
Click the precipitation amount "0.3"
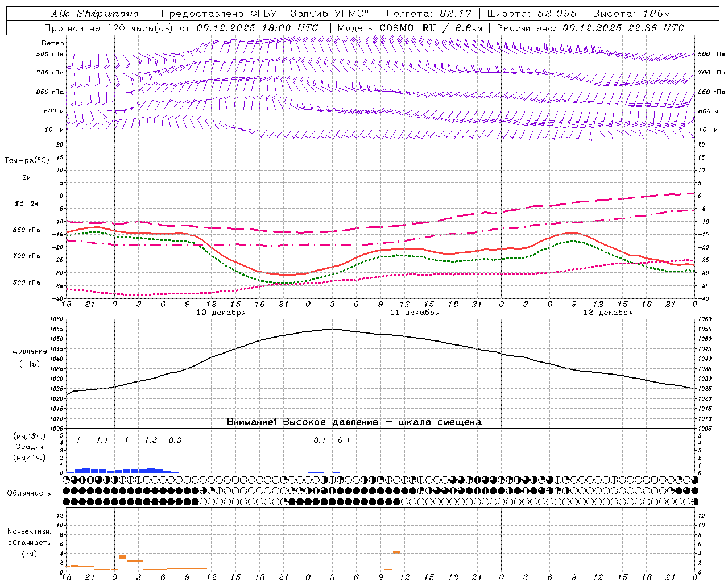tap(175, 440)
